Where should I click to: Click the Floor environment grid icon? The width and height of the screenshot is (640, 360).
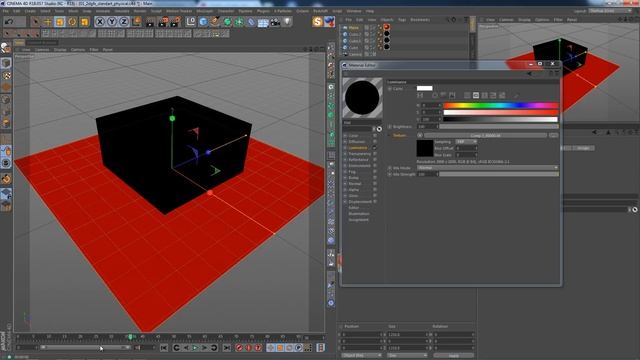[263, 22]
